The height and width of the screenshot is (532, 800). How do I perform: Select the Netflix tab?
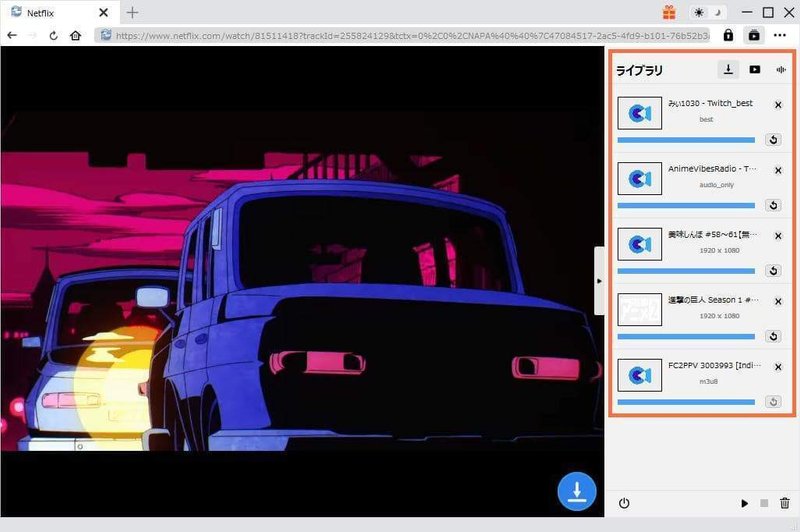pyautogui.click(x=60, y=12)
